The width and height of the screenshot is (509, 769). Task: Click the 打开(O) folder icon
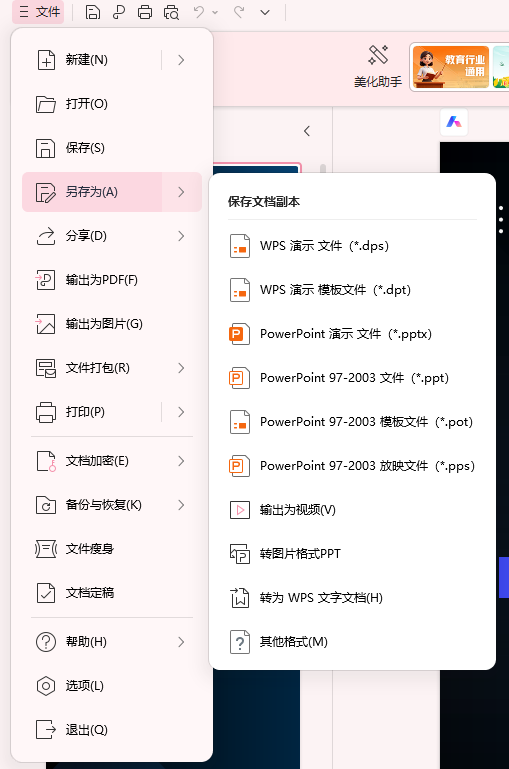tap(46, 104)
